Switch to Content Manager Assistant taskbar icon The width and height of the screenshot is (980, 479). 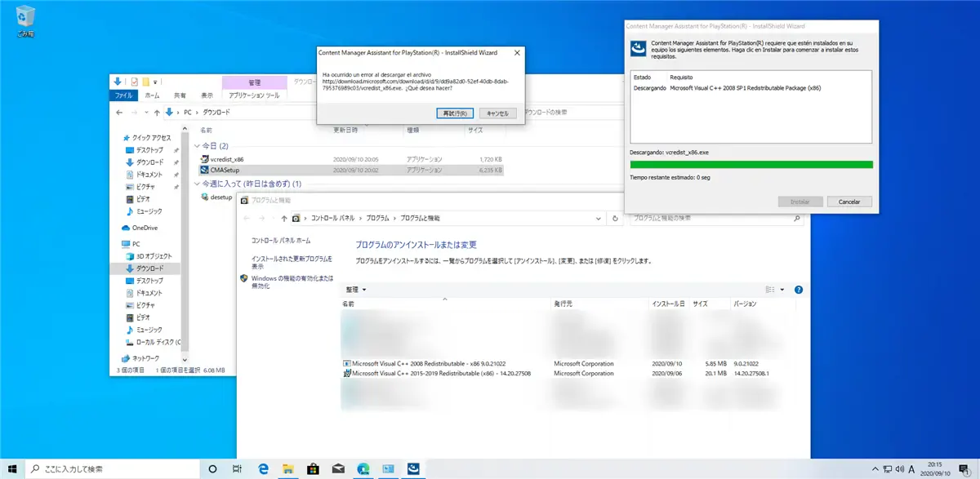[414, 468]
